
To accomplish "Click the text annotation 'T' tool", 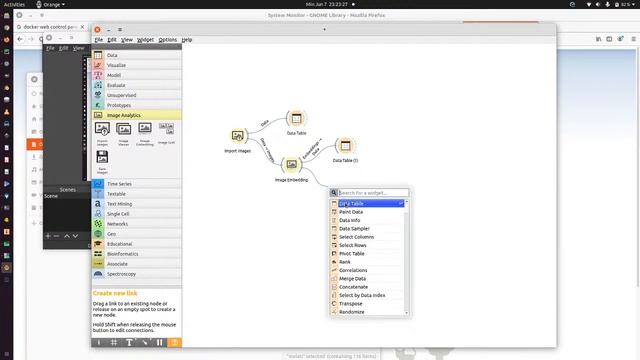I will (129, 342).
